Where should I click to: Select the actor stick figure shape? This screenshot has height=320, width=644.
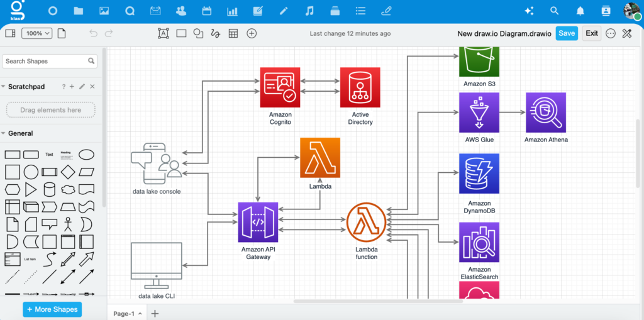68,224
